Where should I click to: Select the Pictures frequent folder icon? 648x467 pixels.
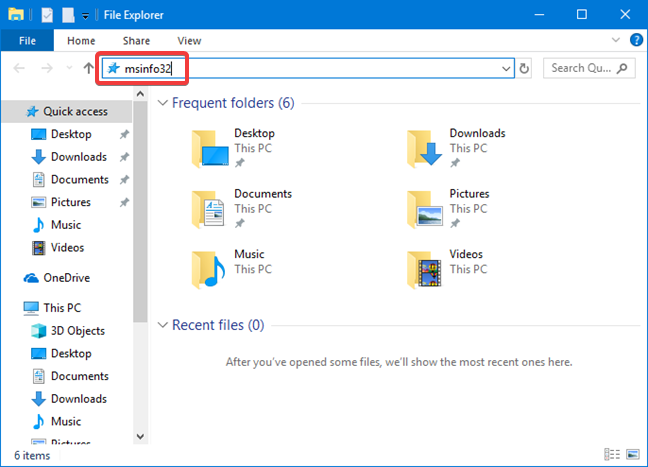click(x=425, y=209)
